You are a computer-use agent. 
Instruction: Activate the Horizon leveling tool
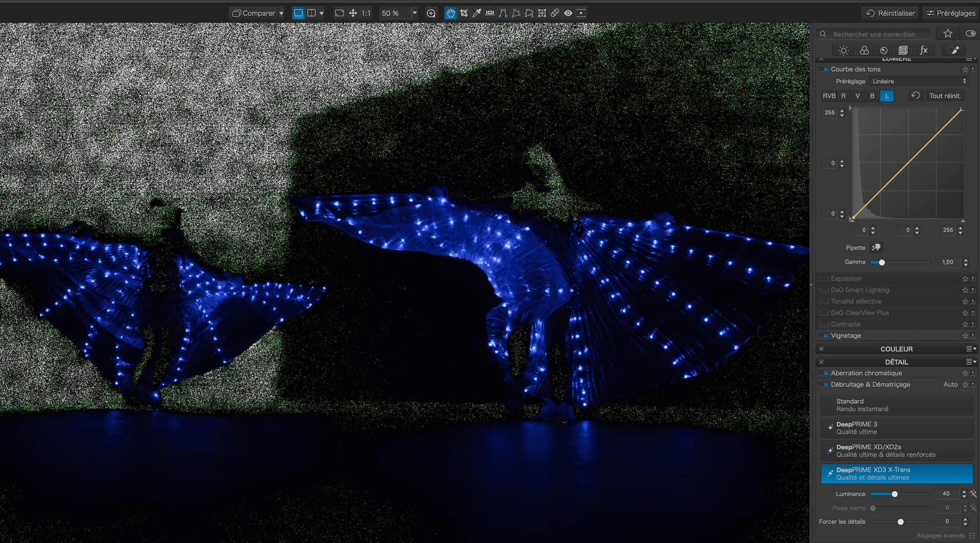click(490, 13)
